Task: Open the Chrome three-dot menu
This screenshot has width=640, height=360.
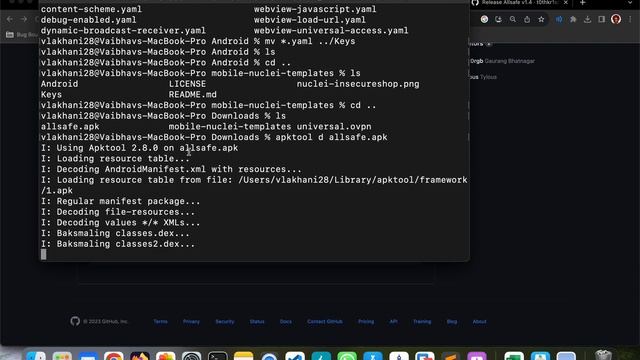Action: pyautogui.click(x=630, y=19)
